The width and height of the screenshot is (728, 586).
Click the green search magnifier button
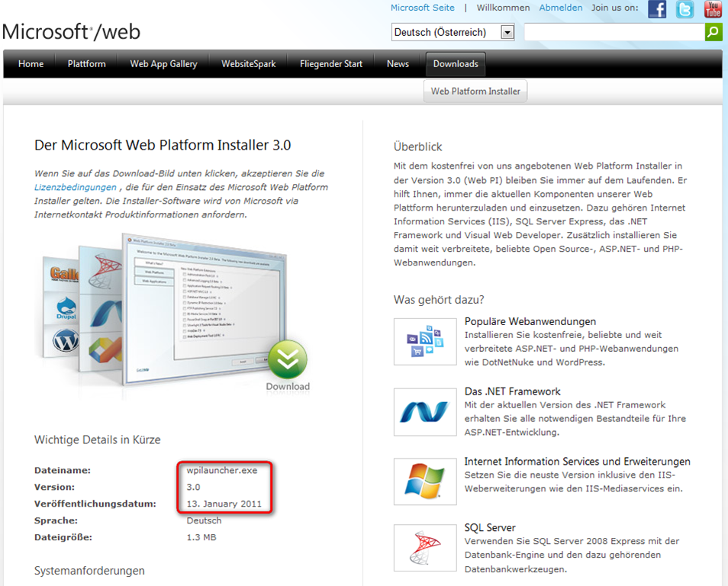coord(714,32)
